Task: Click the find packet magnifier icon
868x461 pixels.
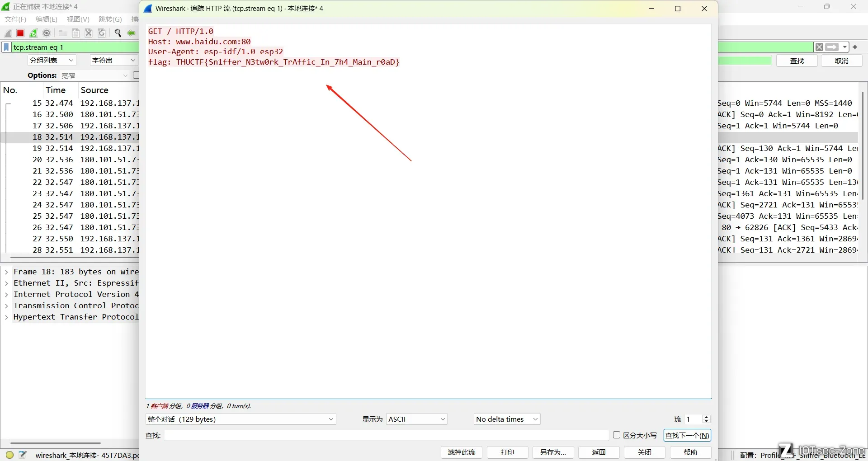Action: (118, 33)
